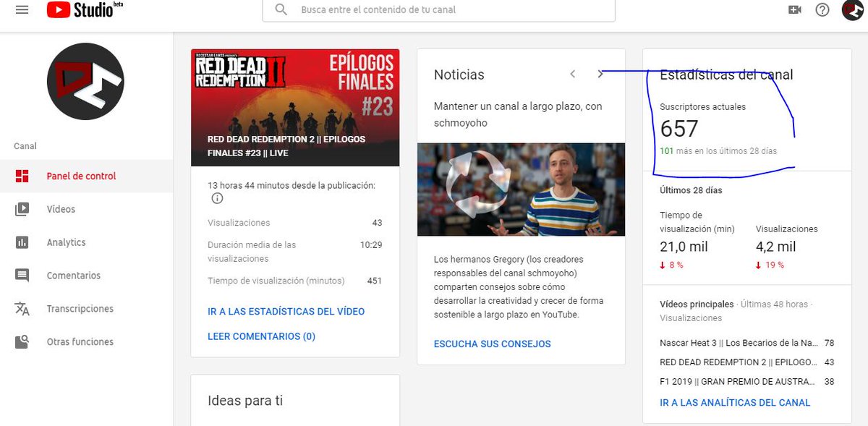Click the search magnifier icon
Image resolution: width=868 pixels, height=426 pixels.
(281, 10)
